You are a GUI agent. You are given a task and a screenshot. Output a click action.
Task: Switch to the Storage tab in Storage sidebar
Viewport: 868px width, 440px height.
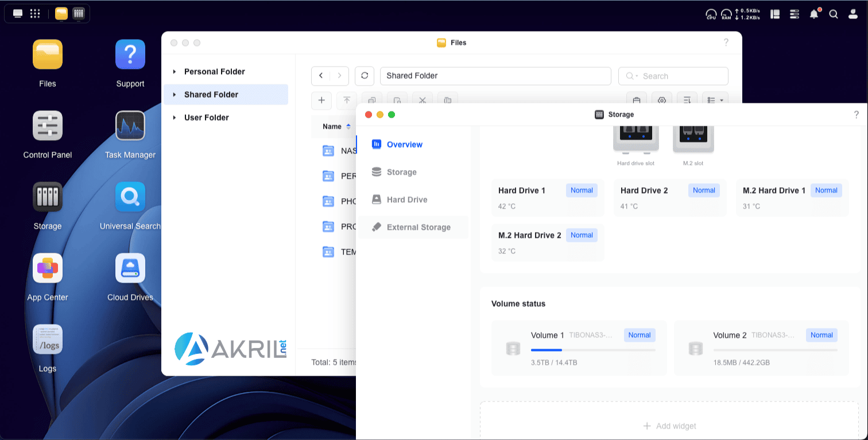[412, 172]
